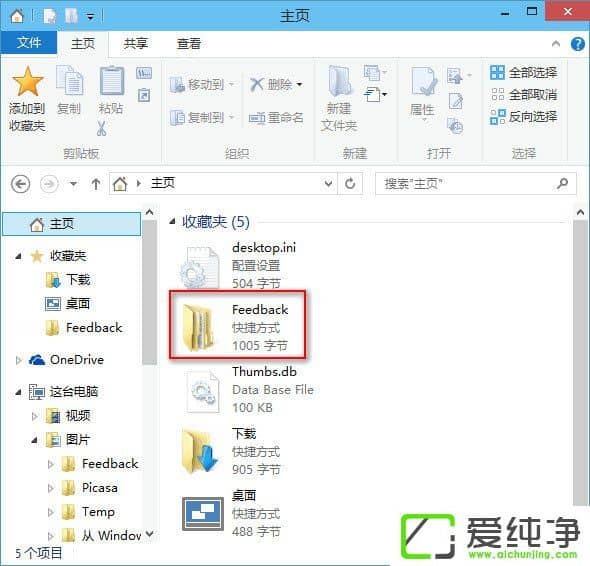
Task: Open the address bar history dropdown
Action: [328, 184]
